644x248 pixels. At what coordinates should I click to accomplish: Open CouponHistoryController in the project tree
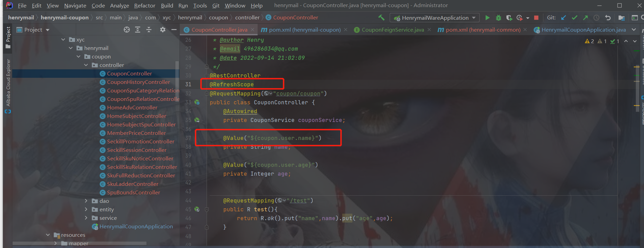[x=138, y=82]
